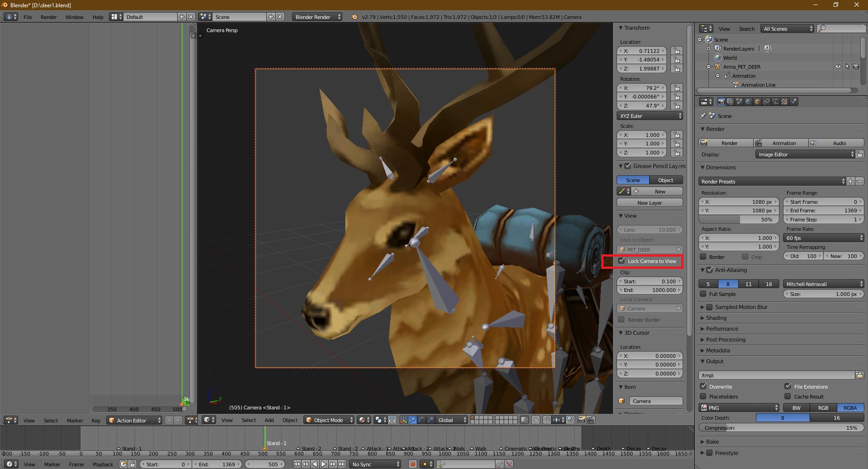This screenshot has height=469, width=868.
Task: Open the PNG file format dropdown
Action: coord(739,408)
